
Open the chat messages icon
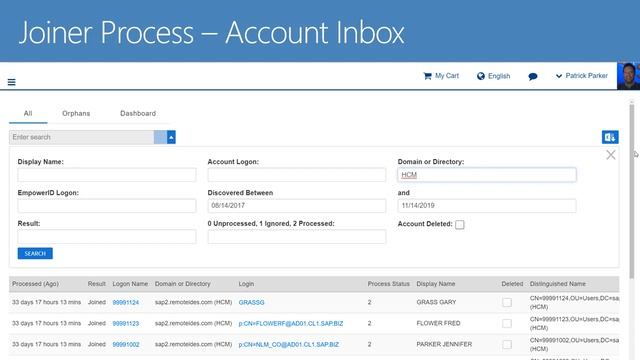coord(533,76)
